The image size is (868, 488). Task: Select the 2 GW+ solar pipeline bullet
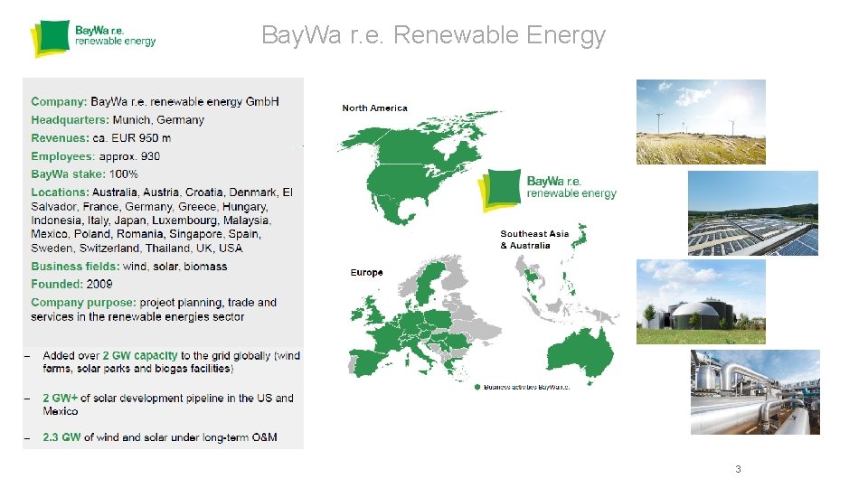(168, 405)
